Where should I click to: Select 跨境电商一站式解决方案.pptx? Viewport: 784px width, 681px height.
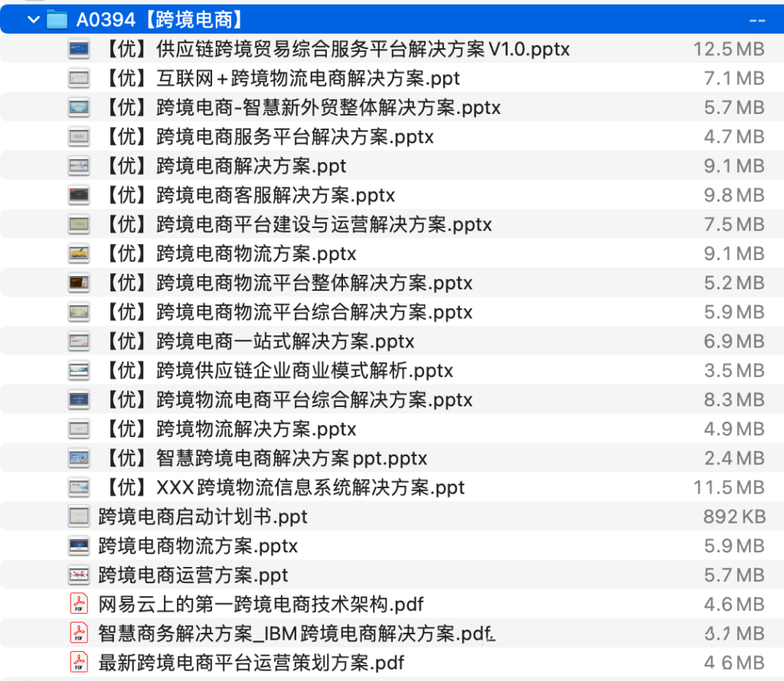237,340
